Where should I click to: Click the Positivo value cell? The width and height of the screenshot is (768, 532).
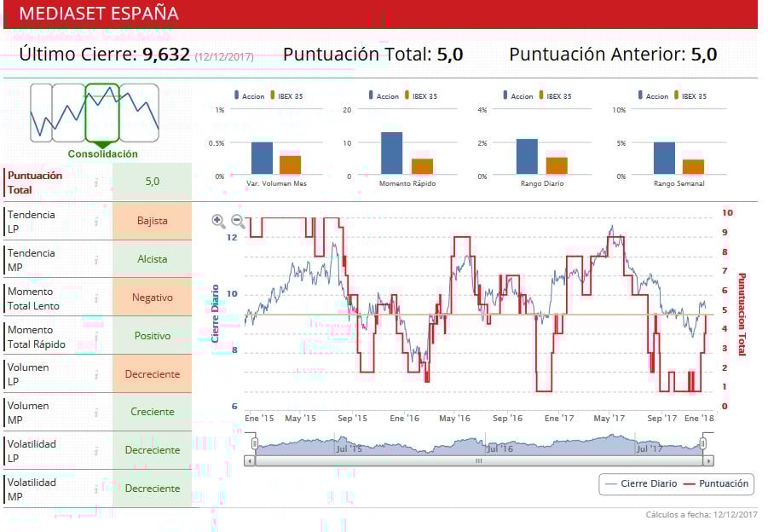point(153,336)
